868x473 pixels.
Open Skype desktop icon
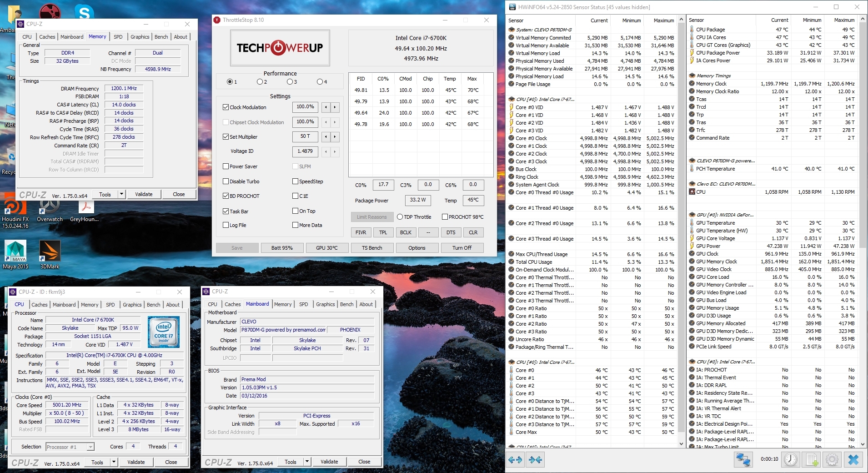pos(85,12)
